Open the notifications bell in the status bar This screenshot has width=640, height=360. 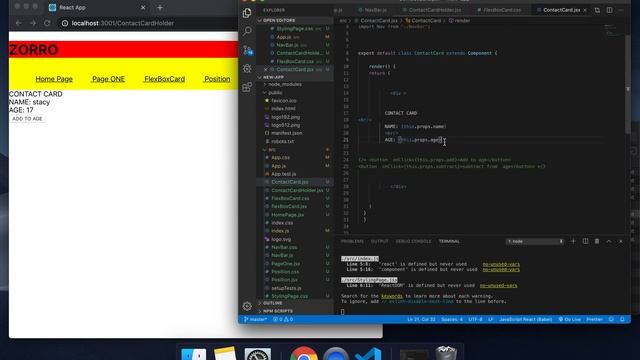click(x=622, y=319)
